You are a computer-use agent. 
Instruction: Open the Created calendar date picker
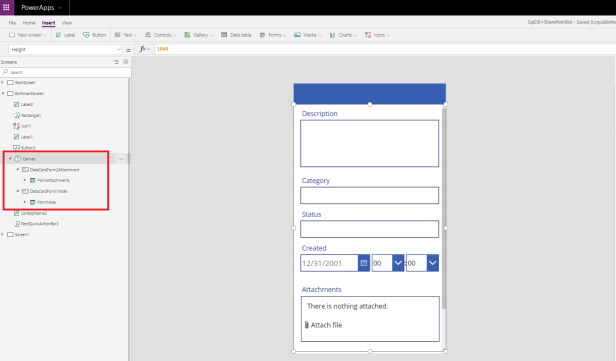point(364,263)
